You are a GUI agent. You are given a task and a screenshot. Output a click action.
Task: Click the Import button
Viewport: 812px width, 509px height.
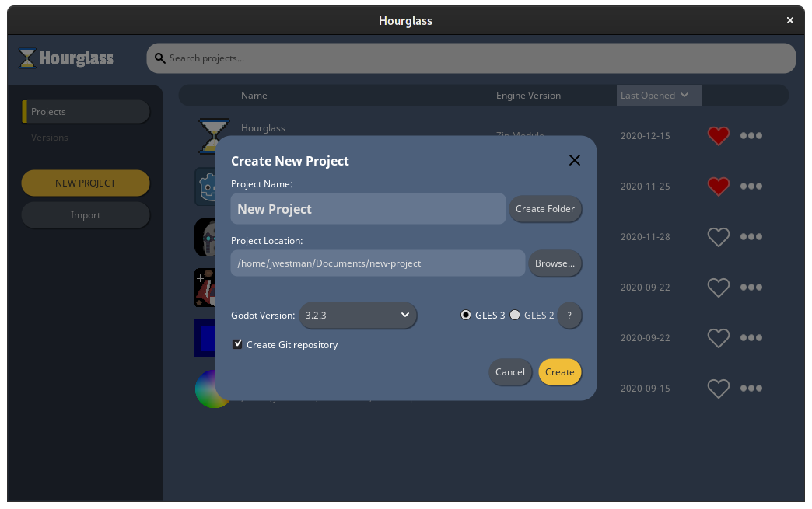(86, 215)
